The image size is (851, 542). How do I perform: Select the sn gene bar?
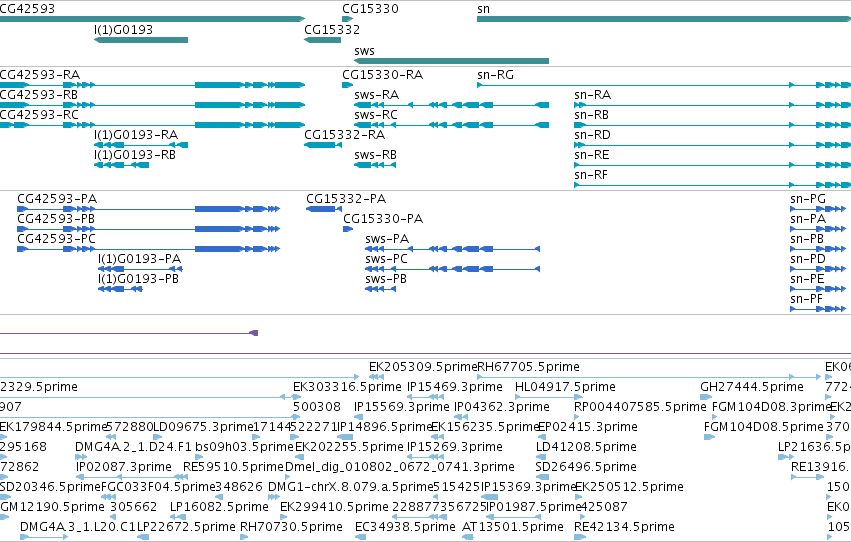tap(664, 19)
